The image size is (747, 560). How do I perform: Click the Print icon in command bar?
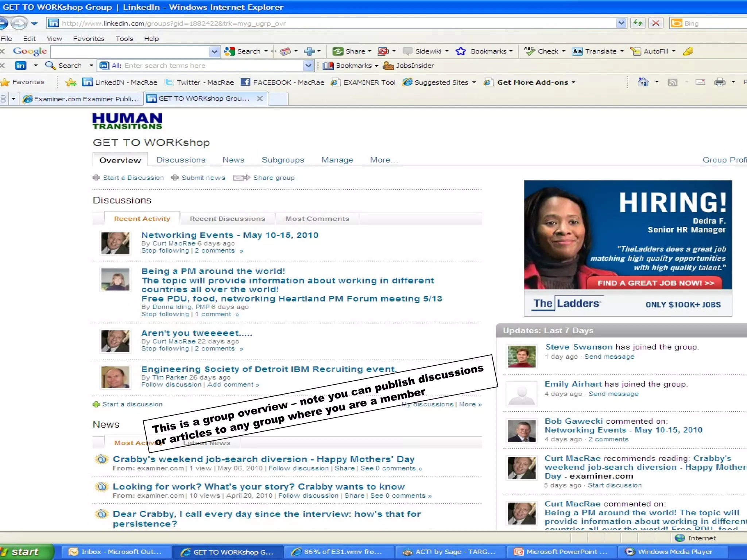pos(720,82)
